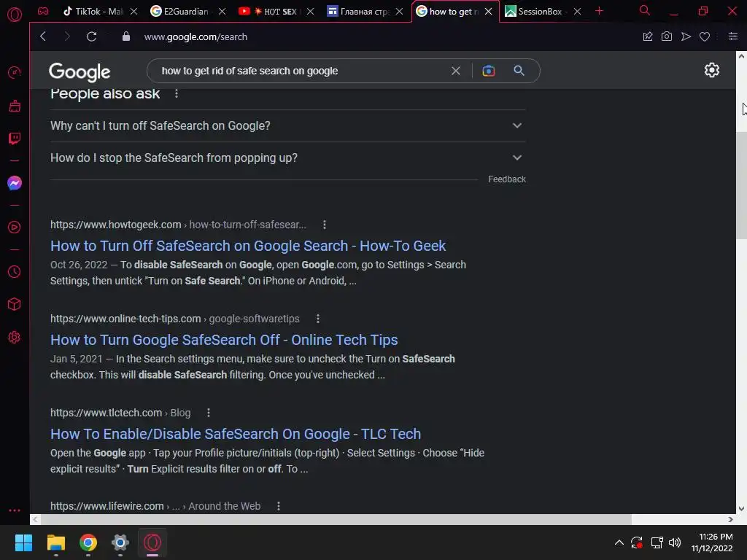Open Windows Start menu
The height and width of the screenshot is (560, 747).
(23, 542)
